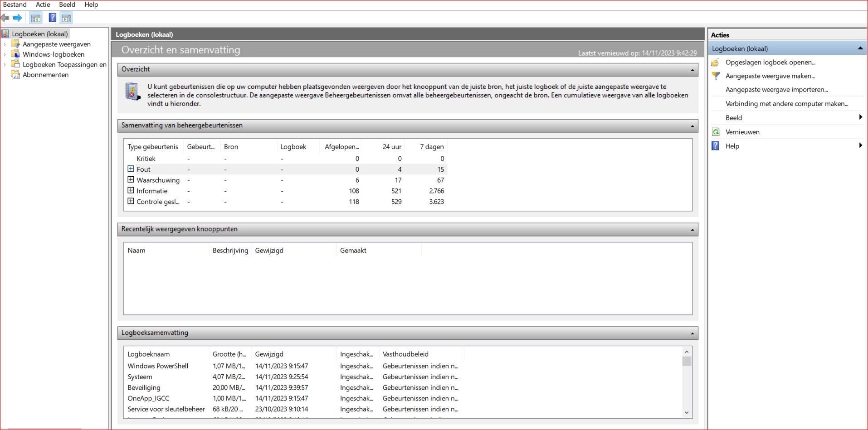868x430 pixels.
Task: Select the Abonnementen tree node
Action: (45, 75)
